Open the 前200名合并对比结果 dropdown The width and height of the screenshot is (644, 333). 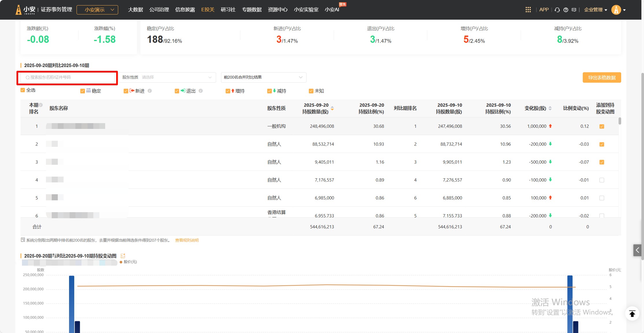tap(263, 77)
